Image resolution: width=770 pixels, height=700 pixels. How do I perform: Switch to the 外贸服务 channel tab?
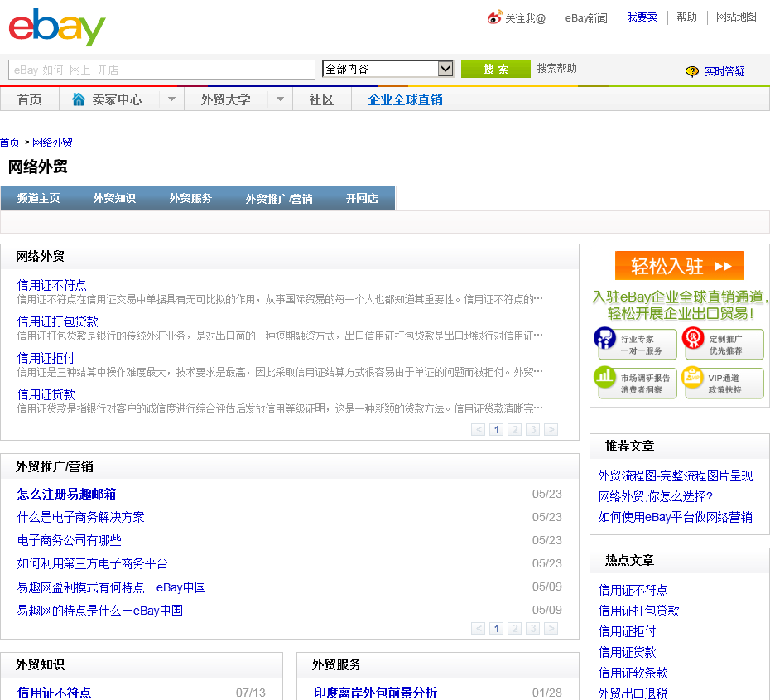click(x=190, y=199)
